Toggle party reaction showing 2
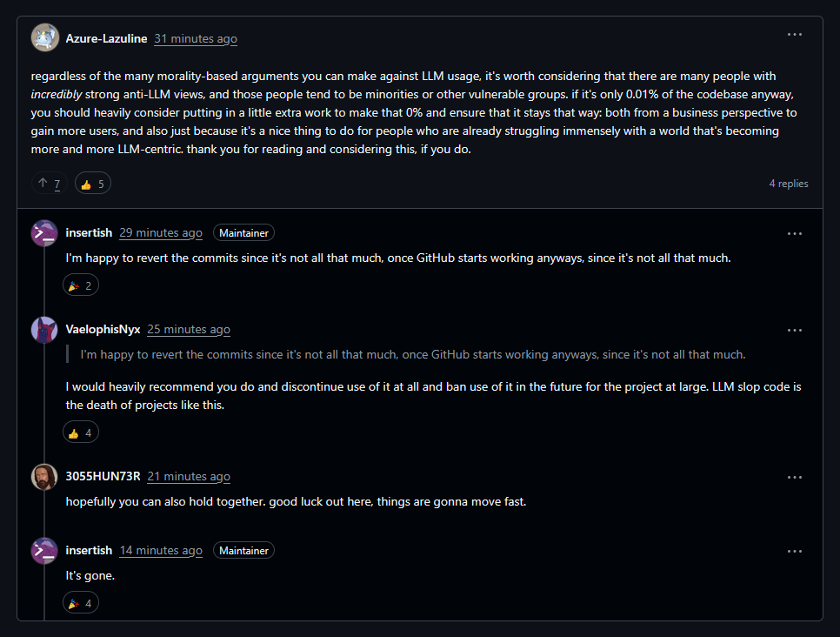The width and height of the screenshot is (840, 637). pyautogui.click(x=80, y=285)
